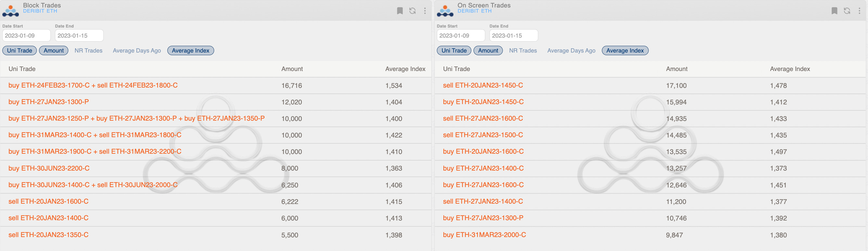Toggle Uni Trade column in On Screen Trades
Screen dimensions: 868x251
pos(454,51)
